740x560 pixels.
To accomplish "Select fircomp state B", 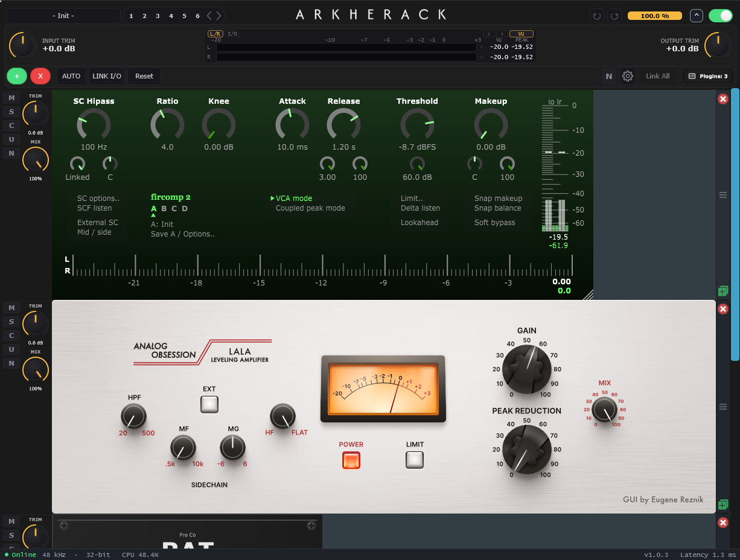I will click(164, 209).
